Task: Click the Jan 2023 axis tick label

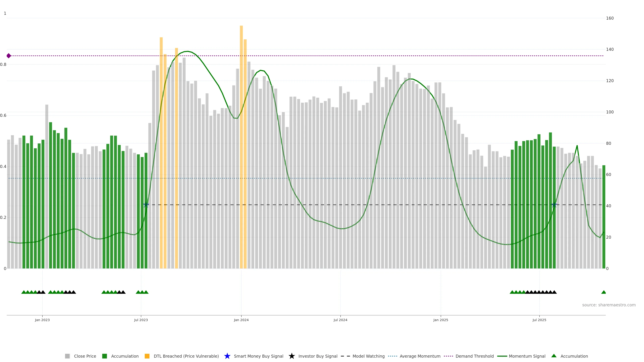Action: pyautogui.click(x=42, y=320)
